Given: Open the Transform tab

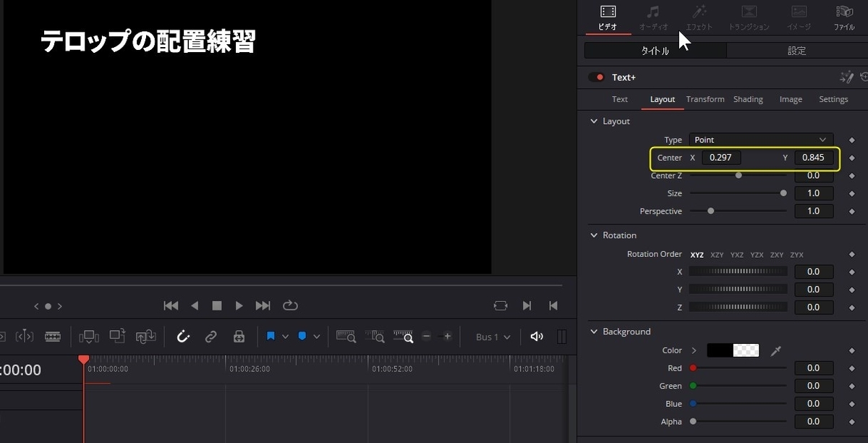Looking at the screenshot, I should (x=705, y=99).
